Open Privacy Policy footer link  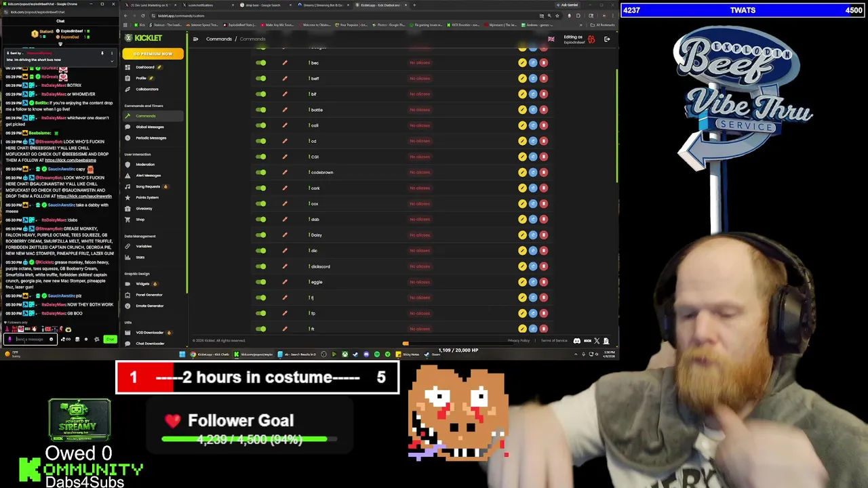coord(518,340)
